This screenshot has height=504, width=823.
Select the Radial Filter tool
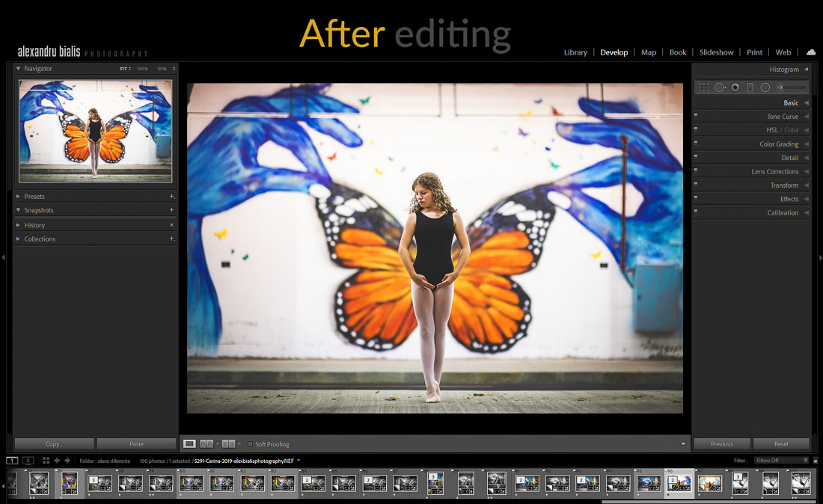[765, 87]
